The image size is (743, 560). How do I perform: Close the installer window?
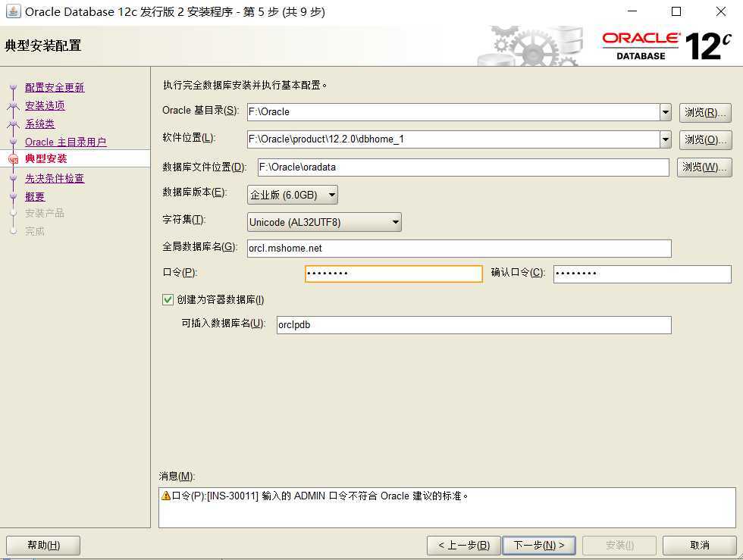coord(721,11)
